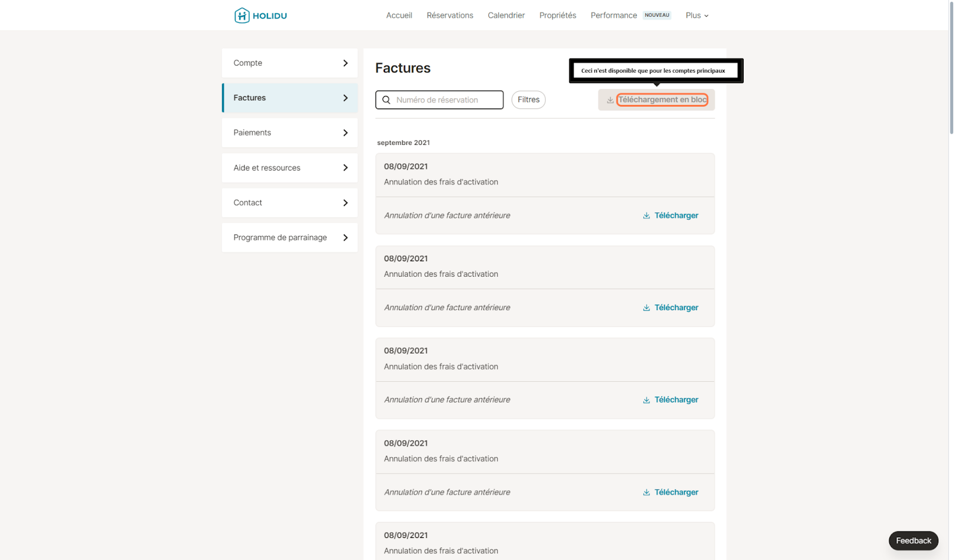Viewport: 955px width, 560px height.
Task: Expand the Compte section chevron
Action: [345, 63]
